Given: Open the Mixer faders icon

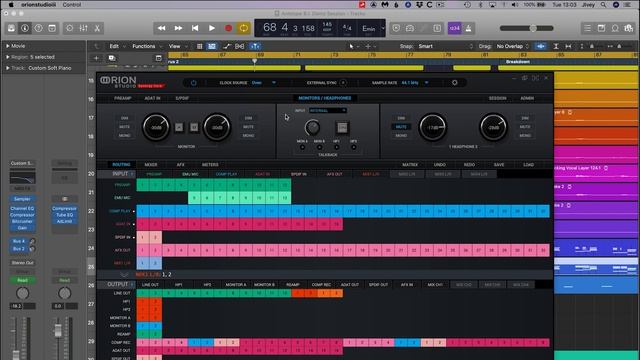Looking at the screenshot, I should click(x=83, y=28).
